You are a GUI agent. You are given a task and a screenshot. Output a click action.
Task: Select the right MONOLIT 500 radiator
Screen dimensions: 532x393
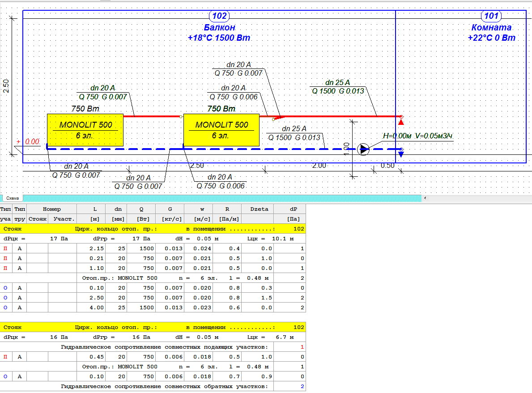(221, 130)
